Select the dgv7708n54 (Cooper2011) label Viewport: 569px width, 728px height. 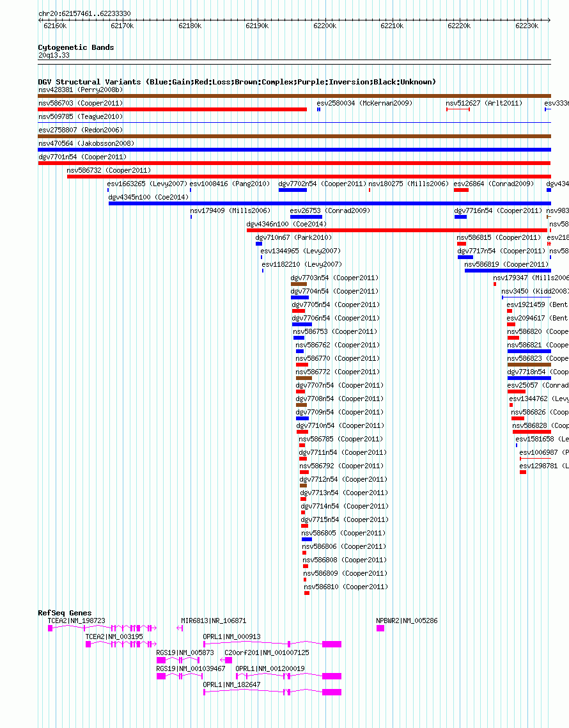point(339,399)
